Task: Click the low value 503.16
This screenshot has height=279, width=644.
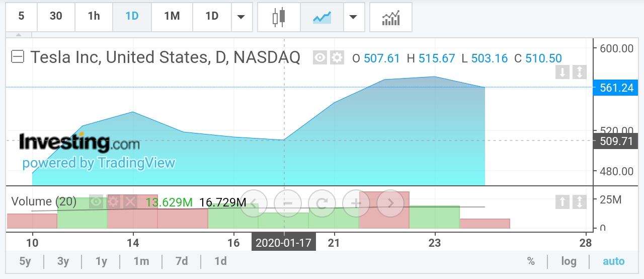Action: [490, 58]
